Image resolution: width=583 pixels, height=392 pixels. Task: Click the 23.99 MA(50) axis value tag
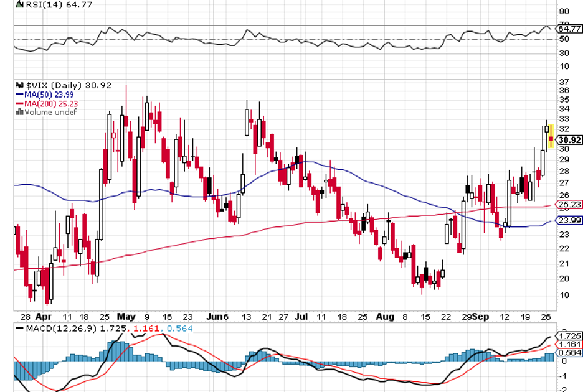(x=569, y=220)
